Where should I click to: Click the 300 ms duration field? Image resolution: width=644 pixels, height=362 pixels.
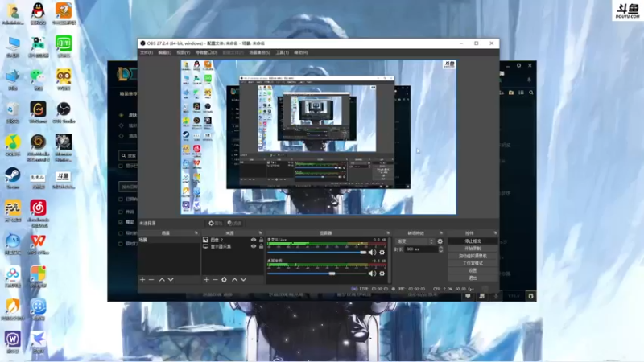[420, 249]
